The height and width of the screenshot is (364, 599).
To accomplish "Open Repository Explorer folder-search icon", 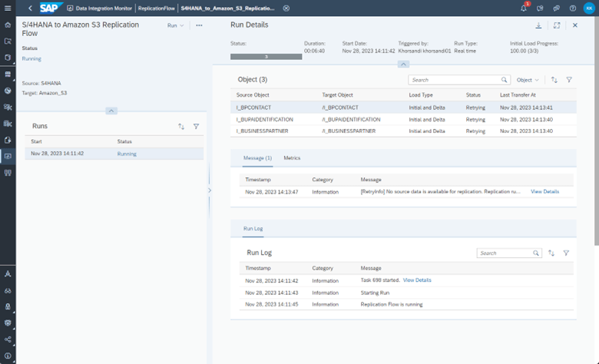I will coord(8,41).
